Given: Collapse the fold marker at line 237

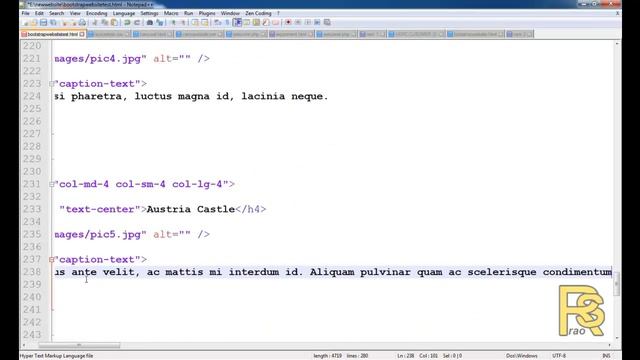Looking at the screenshot, I should 51,260.
